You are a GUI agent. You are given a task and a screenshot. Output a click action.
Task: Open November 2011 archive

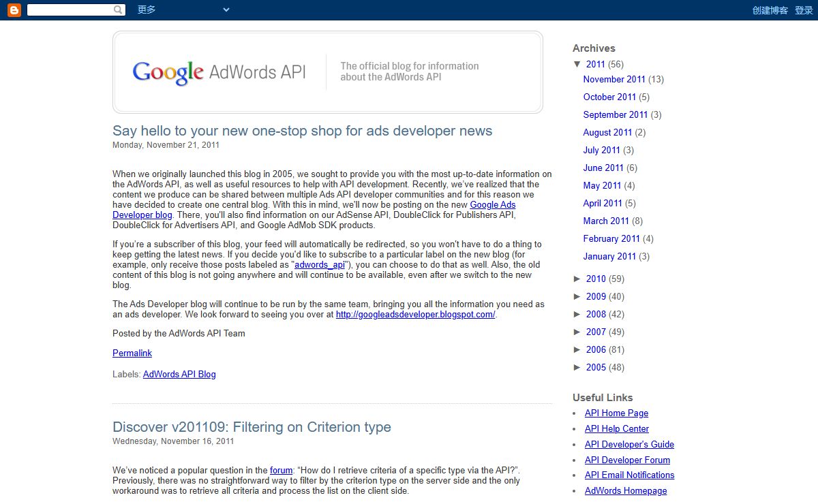[614, 79]
